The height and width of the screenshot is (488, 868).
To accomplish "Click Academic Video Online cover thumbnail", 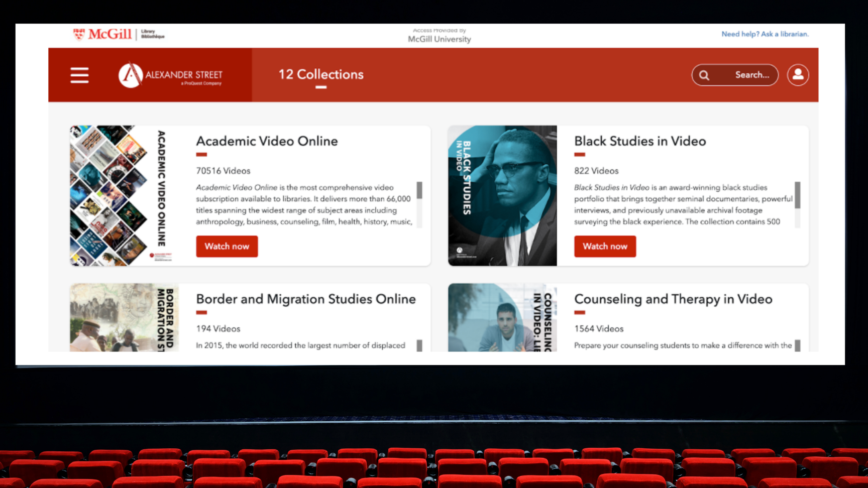I will (124, 196).
